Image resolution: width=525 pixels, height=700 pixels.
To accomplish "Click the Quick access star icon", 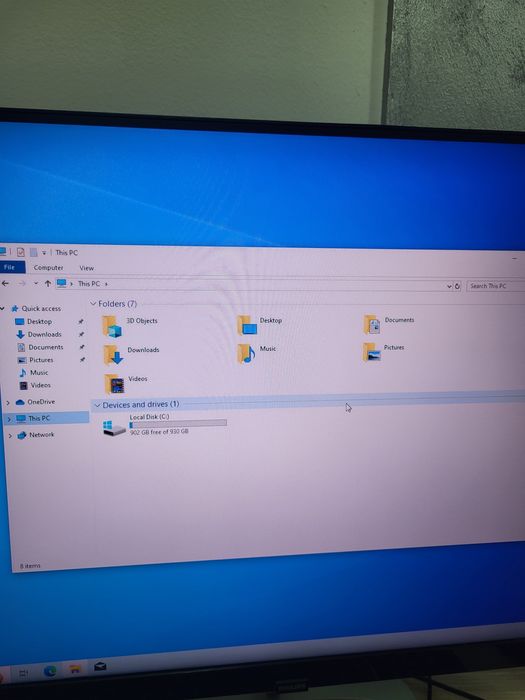I will point(15,308).
